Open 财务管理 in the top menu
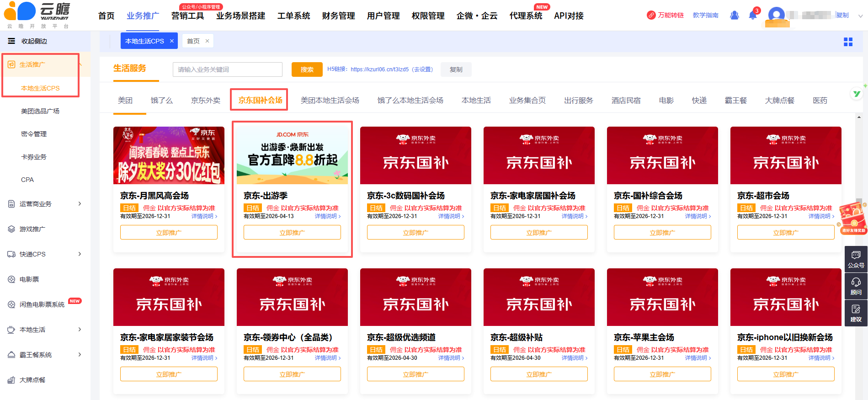Image resolution: width=868 pixels, height=400 pixels. pos(338,16)
